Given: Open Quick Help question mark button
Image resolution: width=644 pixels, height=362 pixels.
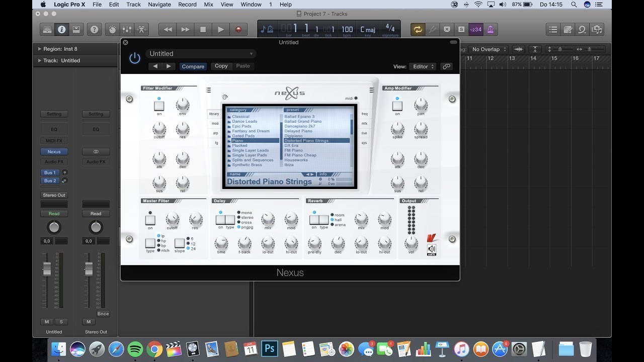Looking at the screenshot, I should tap(94, 29).
